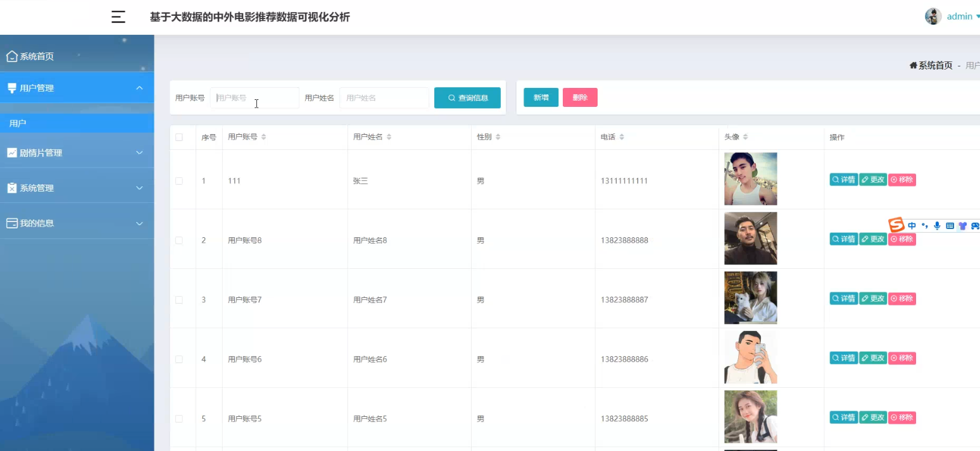The image size is (980, 451).
Task: Click 更改 for user 张三
Action: (x=873, y=180)
